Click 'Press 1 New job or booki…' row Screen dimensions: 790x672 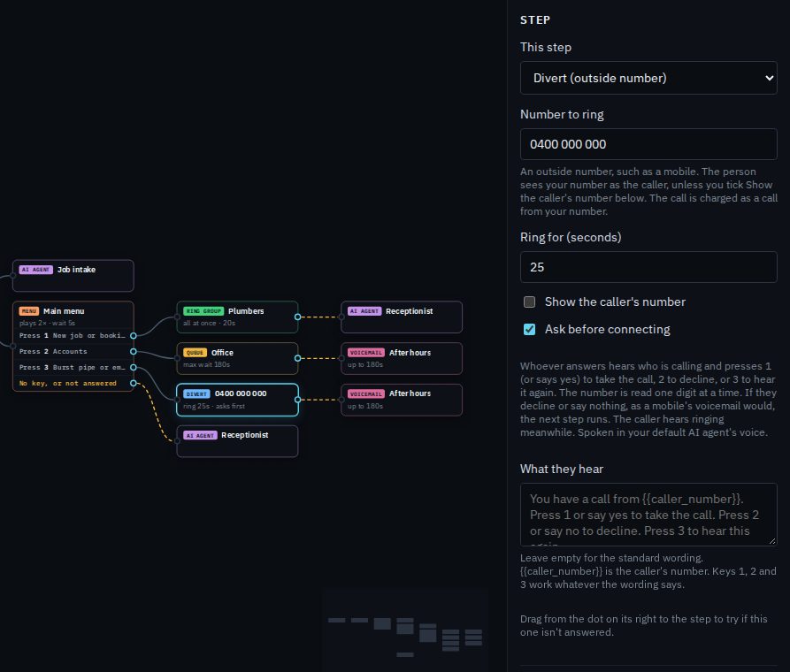click(x=73, y=335)
